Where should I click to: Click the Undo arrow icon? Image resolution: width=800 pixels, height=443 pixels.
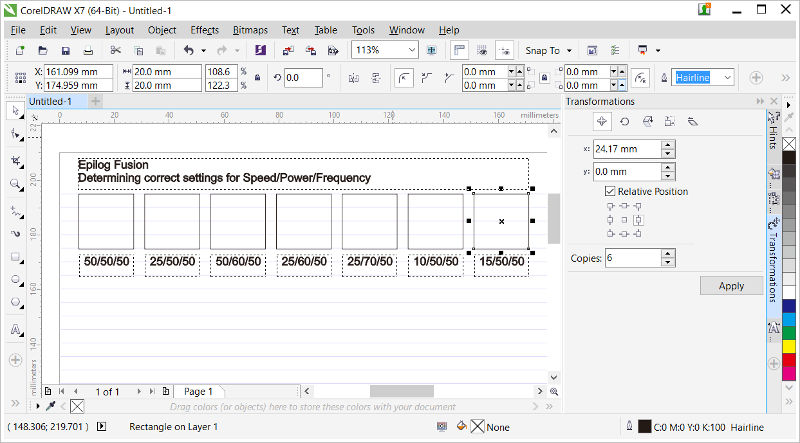[x=189, y=51]
